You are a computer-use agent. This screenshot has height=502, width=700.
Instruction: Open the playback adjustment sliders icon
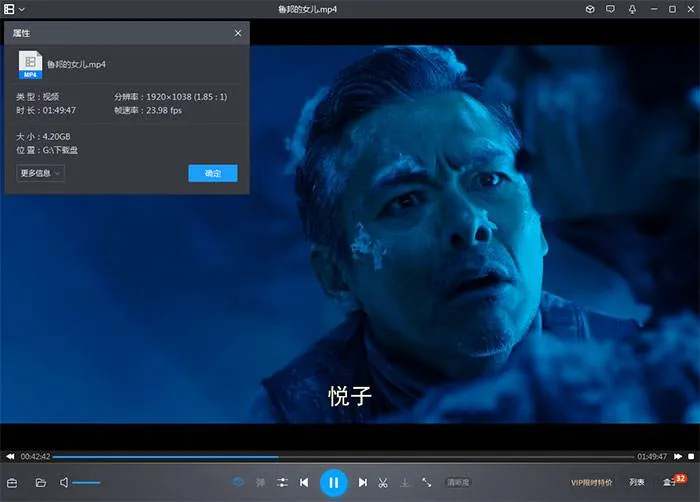coord(282,482)
